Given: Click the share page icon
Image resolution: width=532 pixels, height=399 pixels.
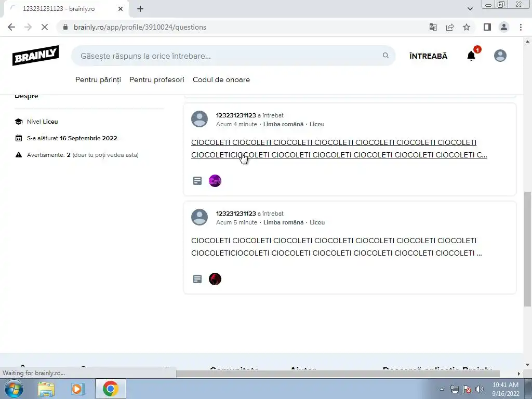Looking at the screenshot, I should coord(450,27).
